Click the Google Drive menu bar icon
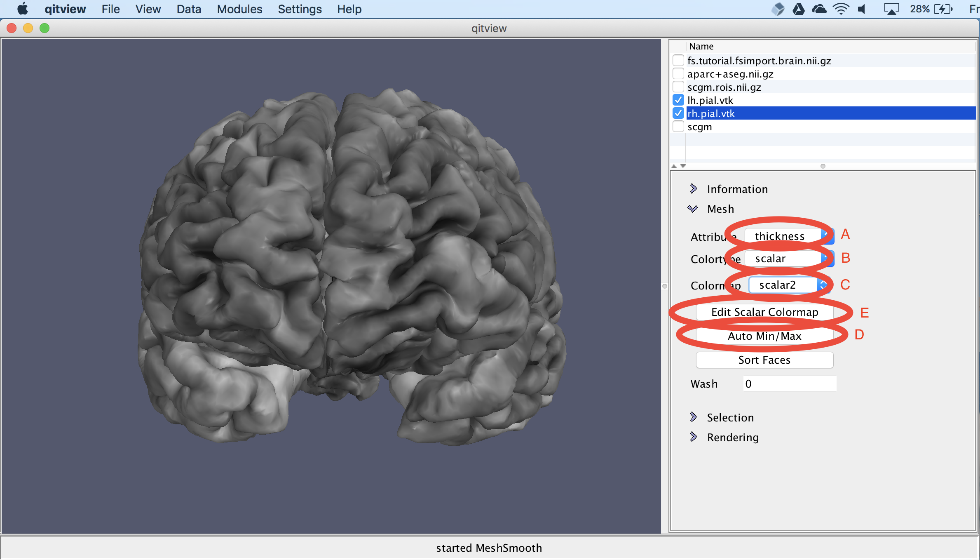The height and width of the screenshot is (560, 980). [798, 9]
